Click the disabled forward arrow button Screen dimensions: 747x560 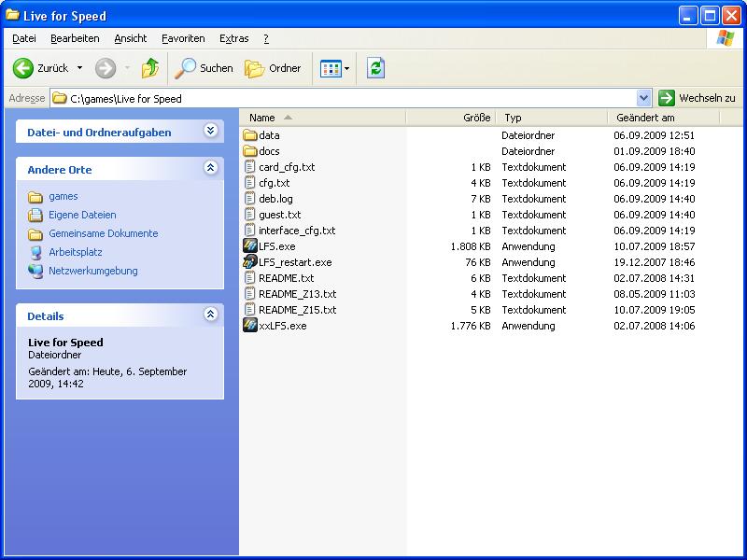106,68
